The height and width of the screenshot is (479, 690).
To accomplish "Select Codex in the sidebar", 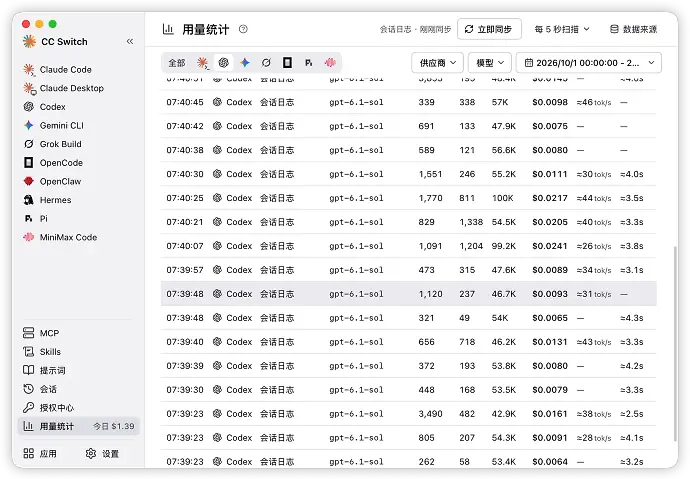I will point(44,107).
